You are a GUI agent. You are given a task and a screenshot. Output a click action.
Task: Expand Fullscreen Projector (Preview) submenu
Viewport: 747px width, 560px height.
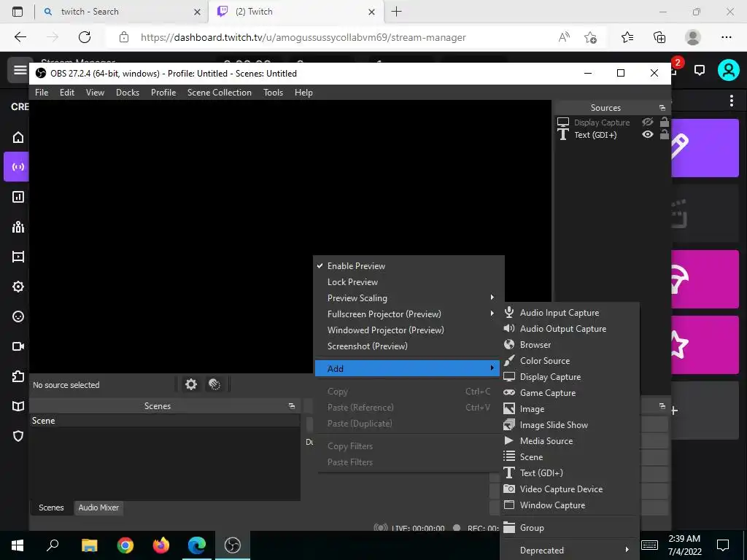(x=409, y=314)
